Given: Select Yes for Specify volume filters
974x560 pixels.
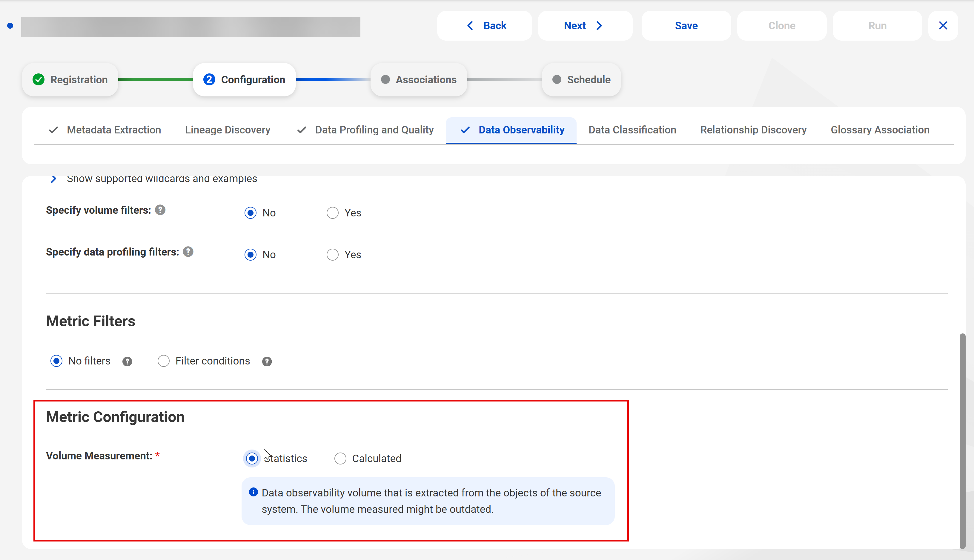Looking at the screenshot, I should 332,213.
